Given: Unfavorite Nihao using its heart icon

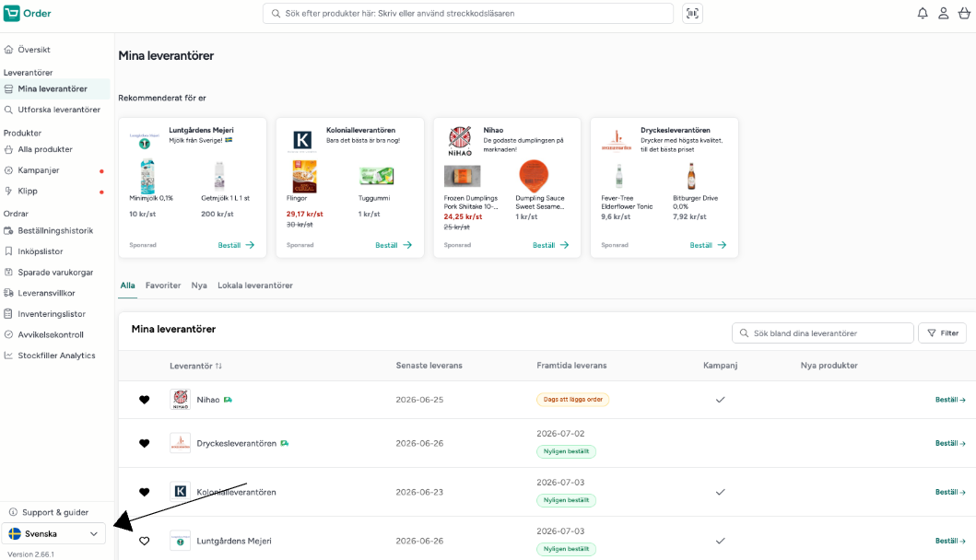Looking at the screenshot, I should click(x=144, y=400).
